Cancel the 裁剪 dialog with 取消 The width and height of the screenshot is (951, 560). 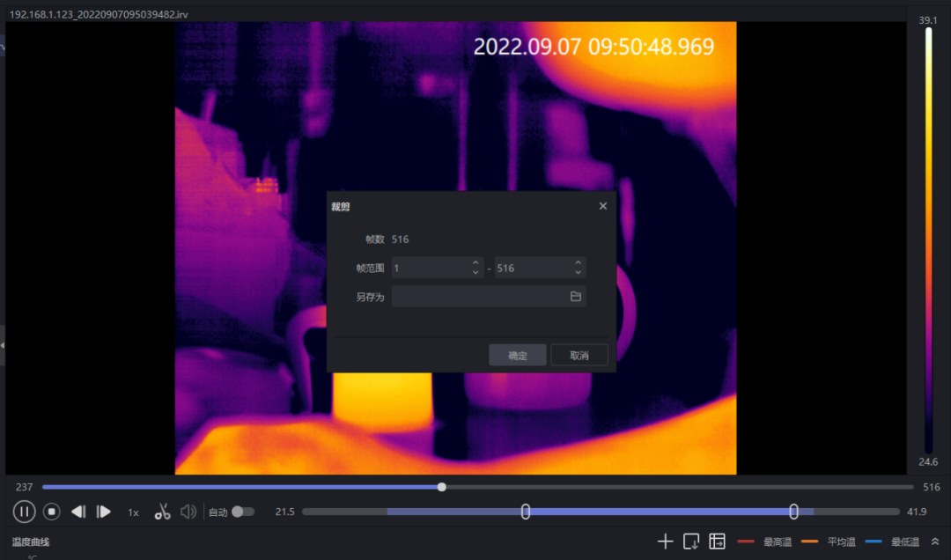(x=579, y=354)
